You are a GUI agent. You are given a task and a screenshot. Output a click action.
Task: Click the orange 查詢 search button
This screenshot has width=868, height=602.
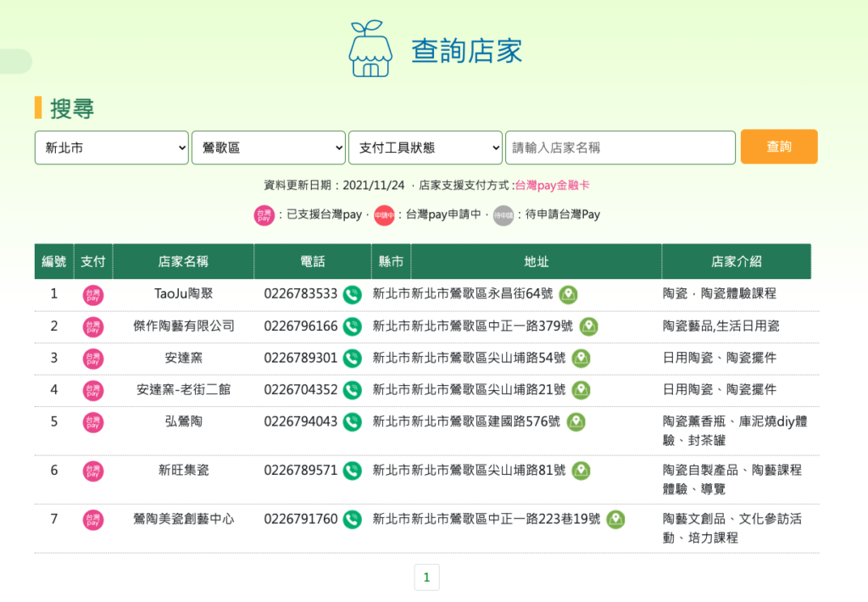(x=778, y=147)
